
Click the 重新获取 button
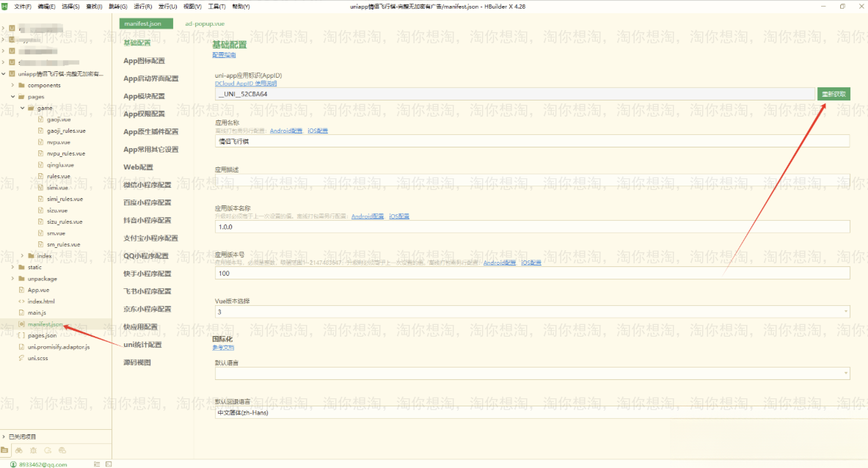click(834, 94)
